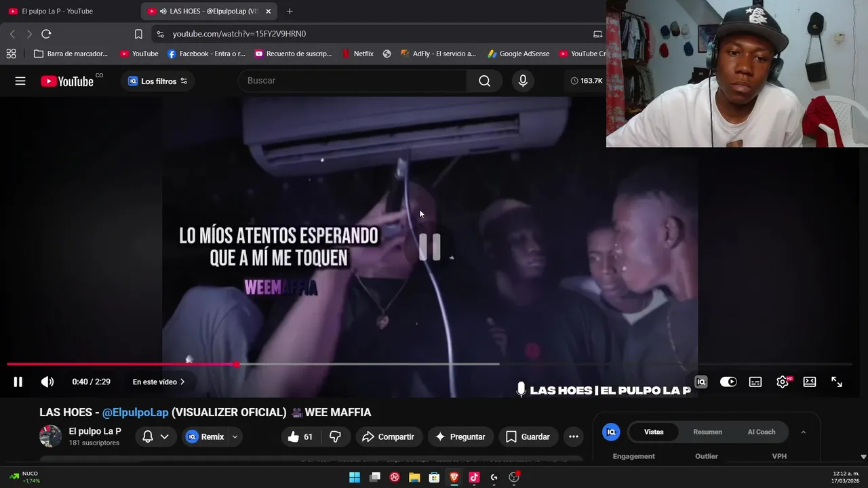
Task: Select the Resumen tab
Action: [x=707, y=432]
